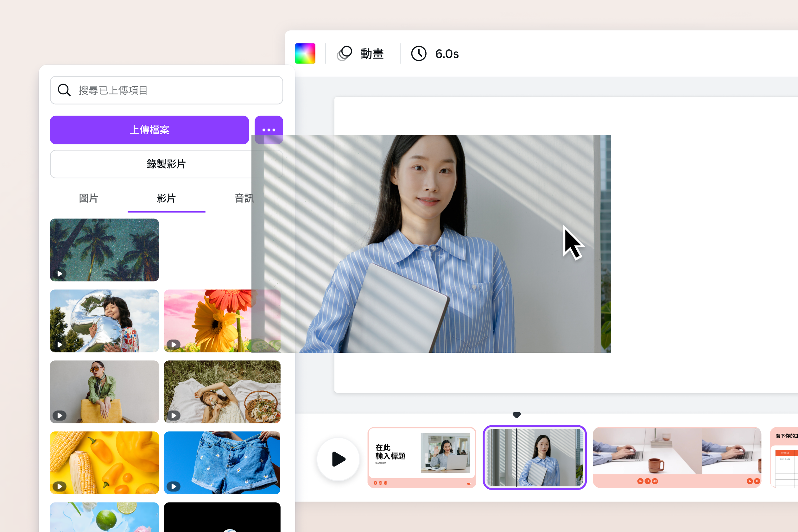Select the corn and peppers video
Image resolution: width=798 pixels, height=532 pixels.
[104, 463]
